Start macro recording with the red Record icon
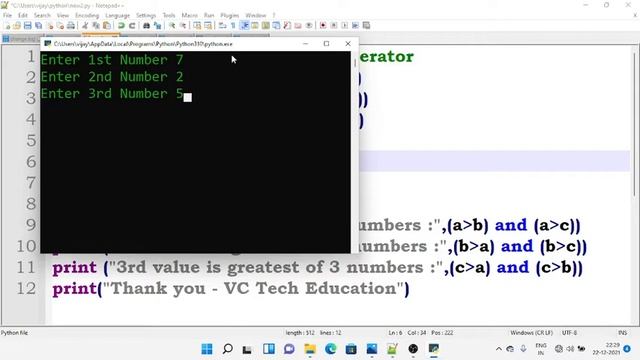 tap(323, 26)
